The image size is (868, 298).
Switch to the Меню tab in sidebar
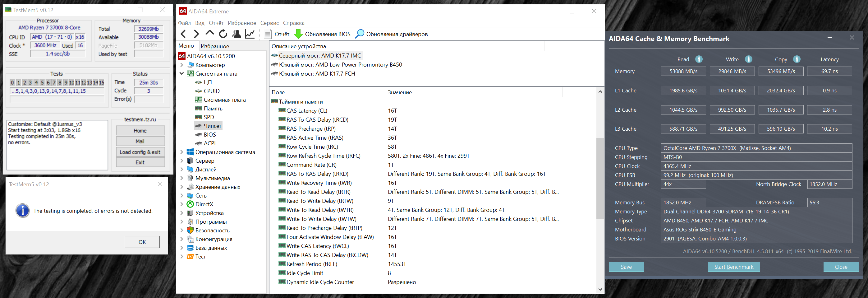click(x=186, y=46)
